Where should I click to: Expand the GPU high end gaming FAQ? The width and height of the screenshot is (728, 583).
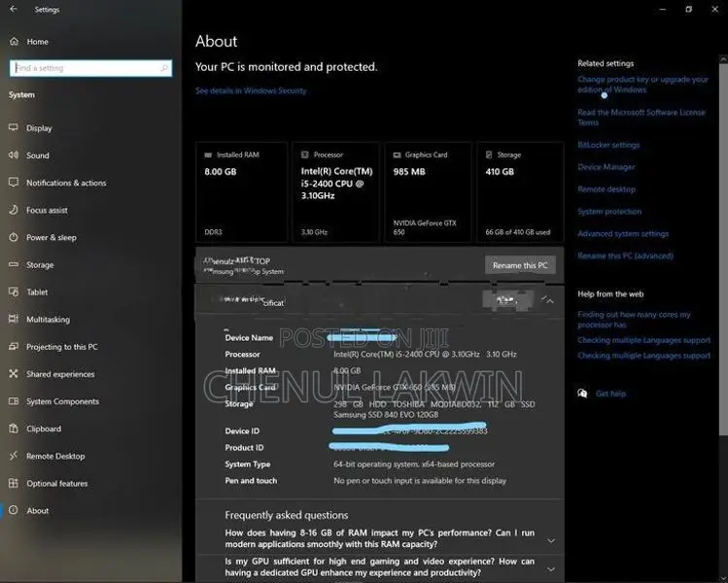click(379, 567)
